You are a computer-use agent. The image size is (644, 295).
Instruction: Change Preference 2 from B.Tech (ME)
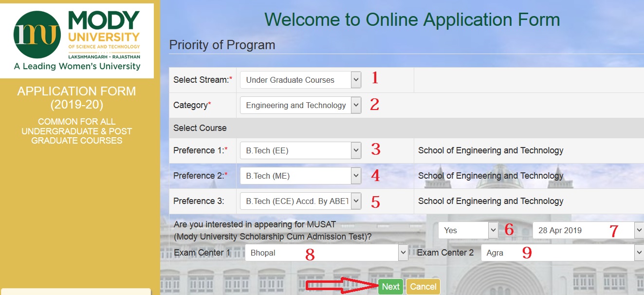300,176
